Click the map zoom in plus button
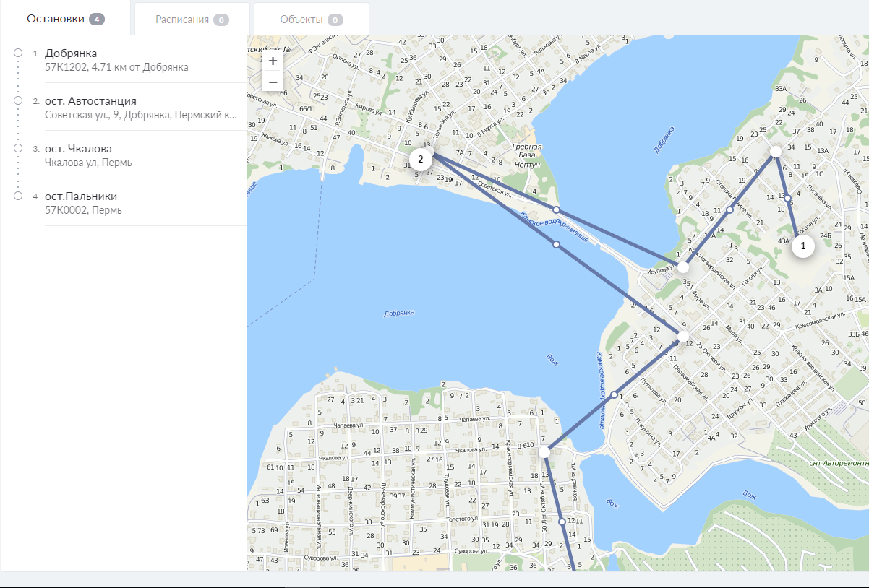Viewport: 869px width, 588px height. (273, 61)
